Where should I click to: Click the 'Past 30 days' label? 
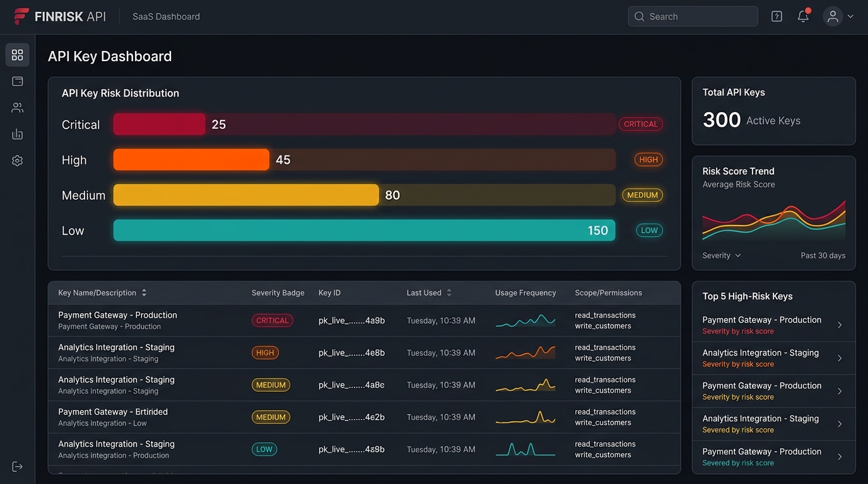(x=823, y=255)
